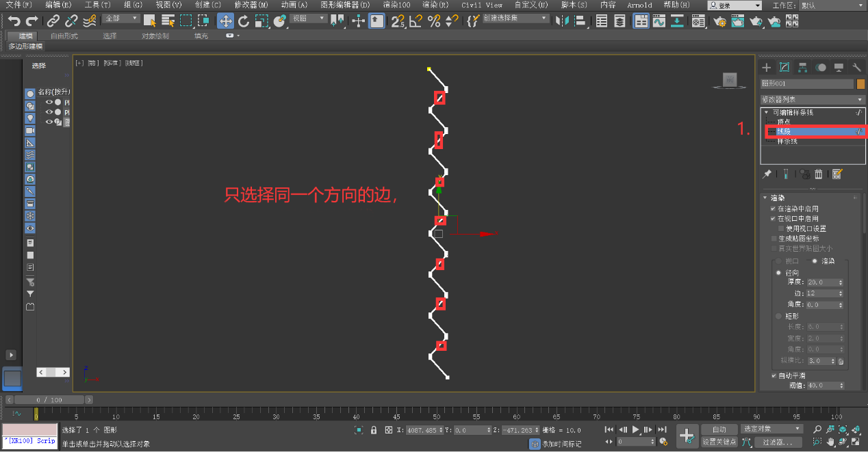Open the Render Setup teapot icon
The height and width of the screenshot is (452, 868).
[719, 21]
